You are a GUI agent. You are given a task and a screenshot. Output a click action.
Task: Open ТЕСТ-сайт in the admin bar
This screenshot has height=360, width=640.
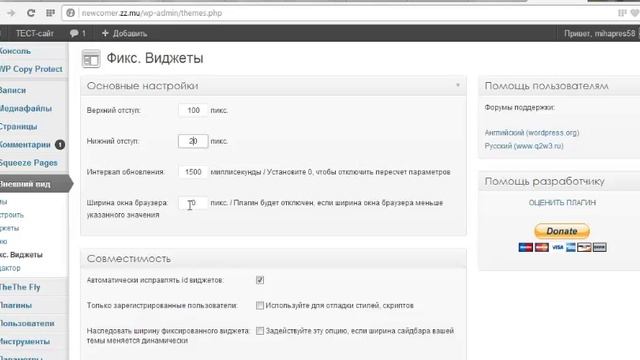click(35, 33)
